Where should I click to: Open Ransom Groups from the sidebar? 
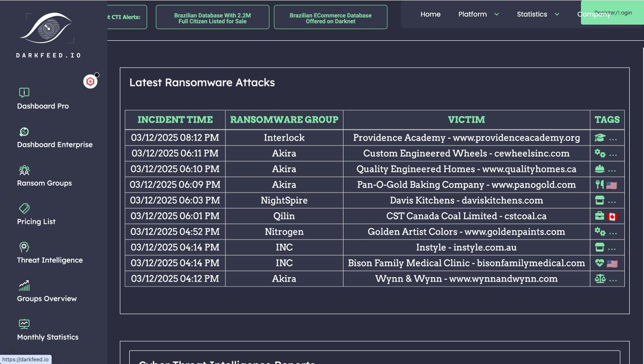tap(45, 183)
